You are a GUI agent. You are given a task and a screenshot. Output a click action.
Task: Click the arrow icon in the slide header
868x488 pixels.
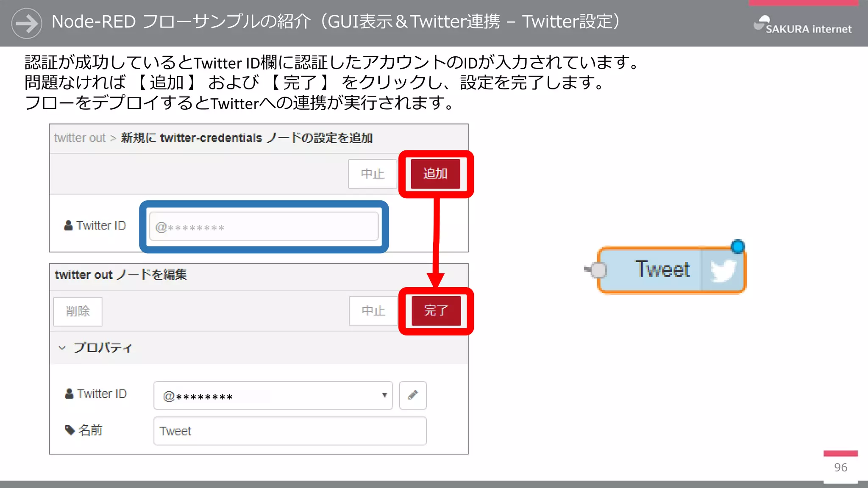click(27, 23)
